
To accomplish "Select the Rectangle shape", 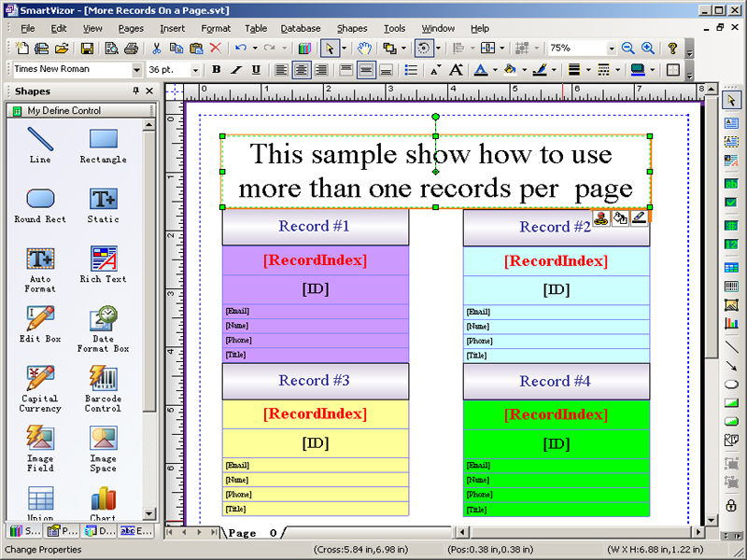I will click(104, 146).
